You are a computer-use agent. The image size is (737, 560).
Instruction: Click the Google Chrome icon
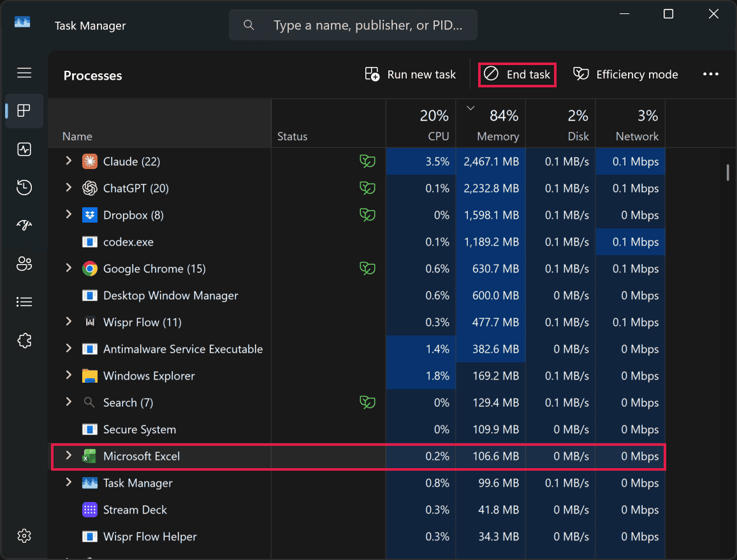90,269
